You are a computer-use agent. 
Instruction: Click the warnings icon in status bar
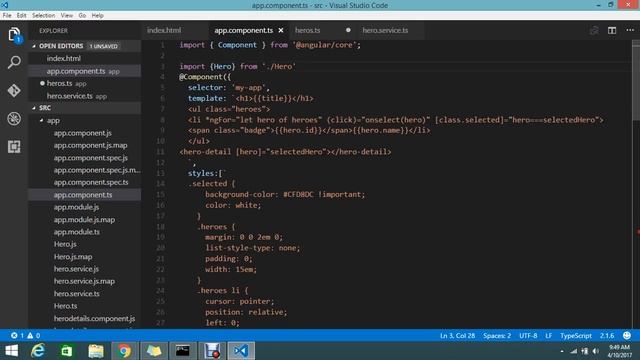click(x=30, y=336)
